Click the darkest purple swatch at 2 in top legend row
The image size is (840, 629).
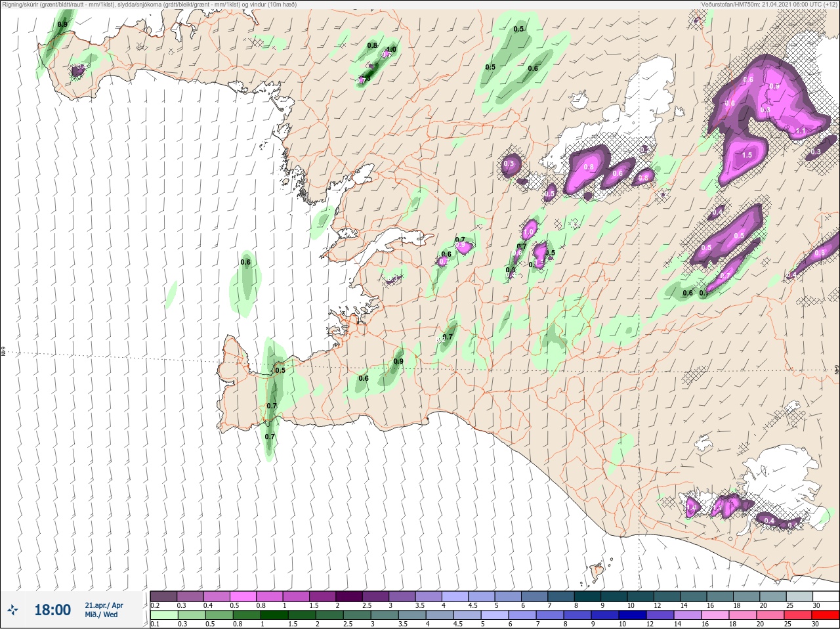pyautogui.click(x=349, y=596)
